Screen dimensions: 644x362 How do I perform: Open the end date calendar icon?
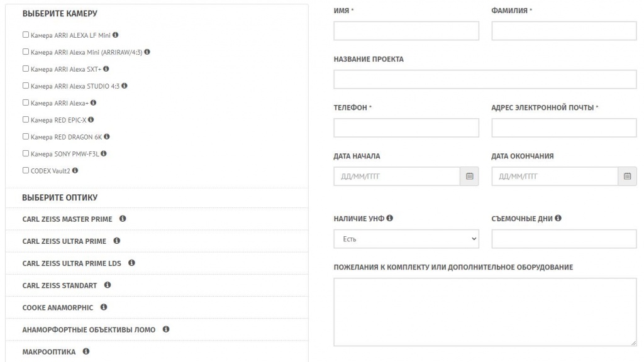(627, 176)
